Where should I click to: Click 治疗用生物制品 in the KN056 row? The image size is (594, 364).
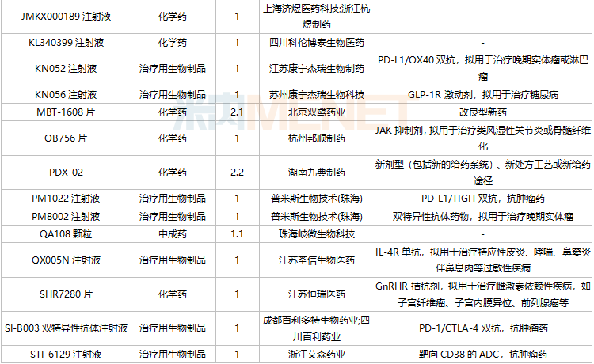click(173, 94)
